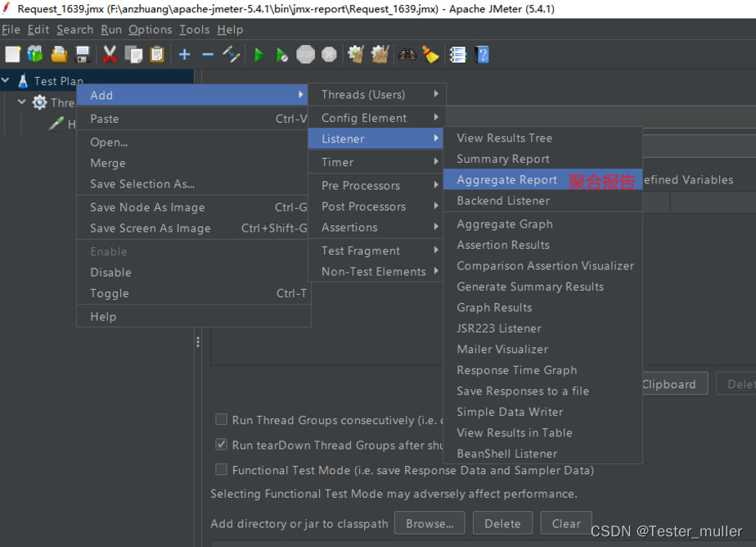Select Backend Listener entry
Viewport: 756px width, 547px height.
[543, 201]
